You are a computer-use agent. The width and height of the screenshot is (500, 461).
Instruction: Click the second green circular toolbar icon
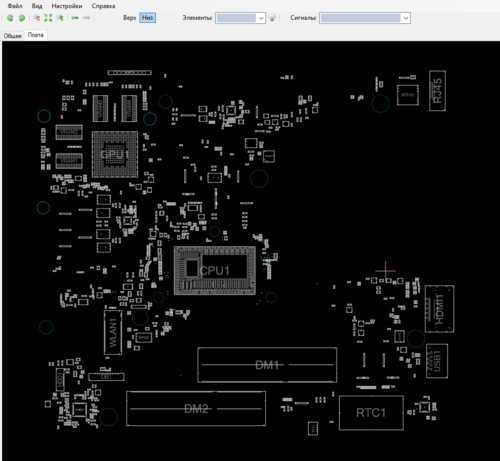[x=22, y=18]
